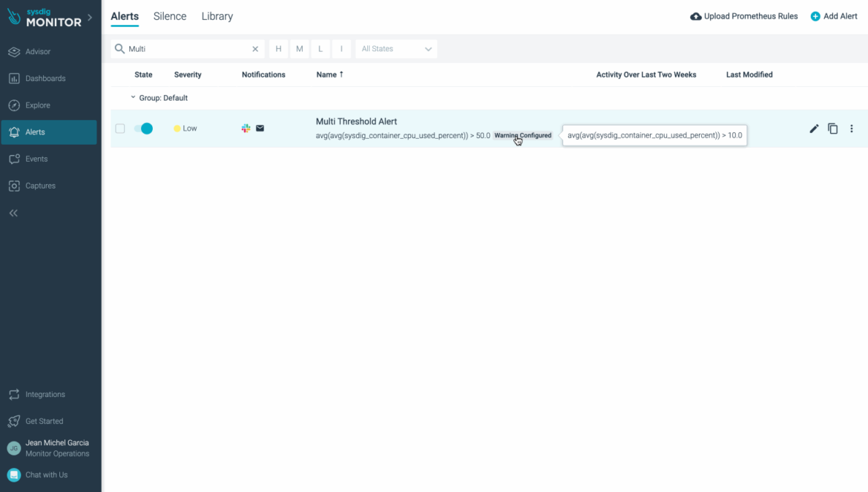The width and height of the screenshot is (868, 492).
Task: Click the Monitor Operations team label
Action: pos(57,454)
